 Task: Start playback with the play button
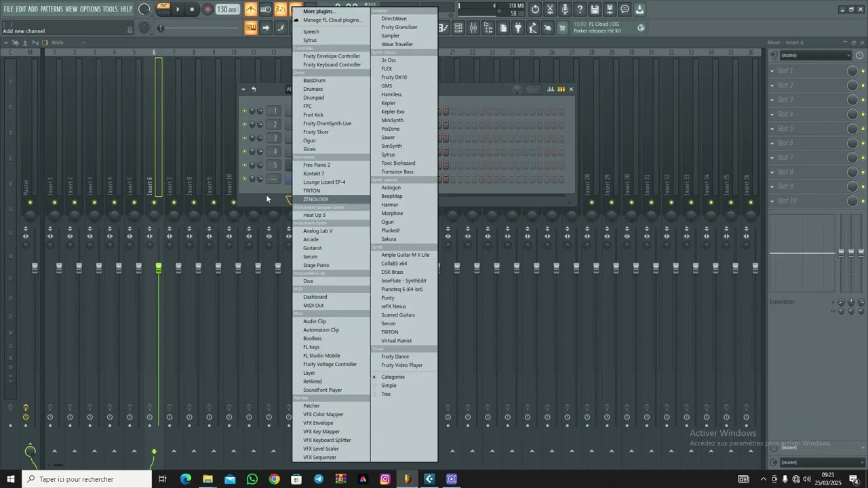178,9
